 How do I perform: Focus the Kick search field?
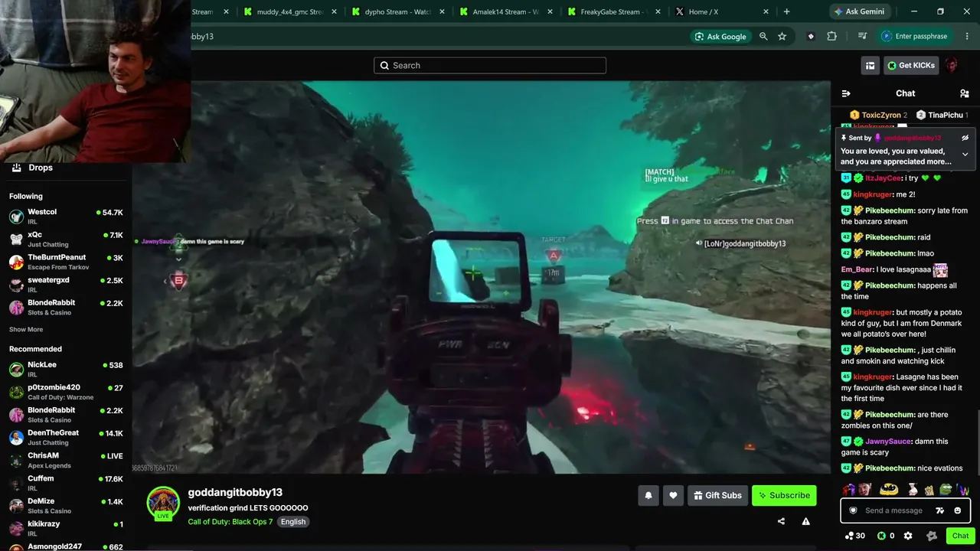pos(490,66)
